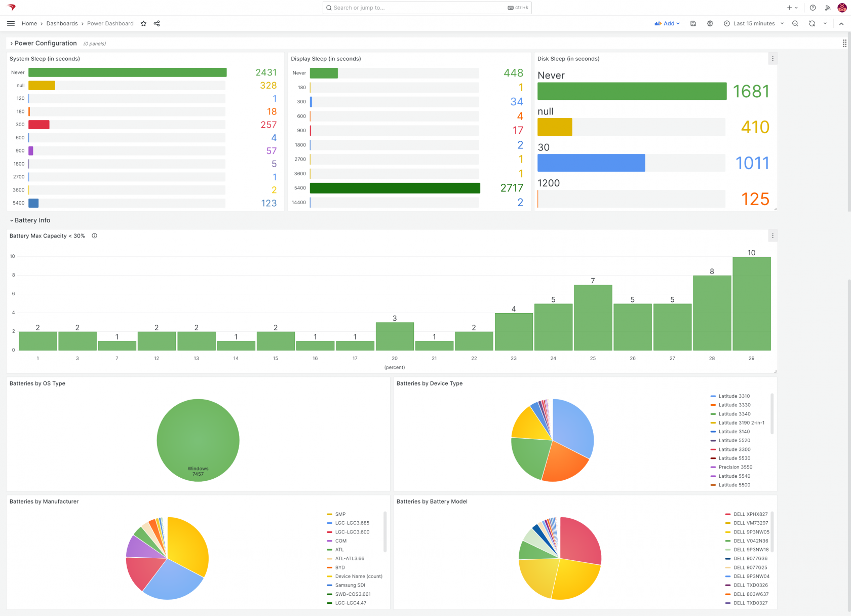Toggle Latitude 3340 legend series

point(734,414)
